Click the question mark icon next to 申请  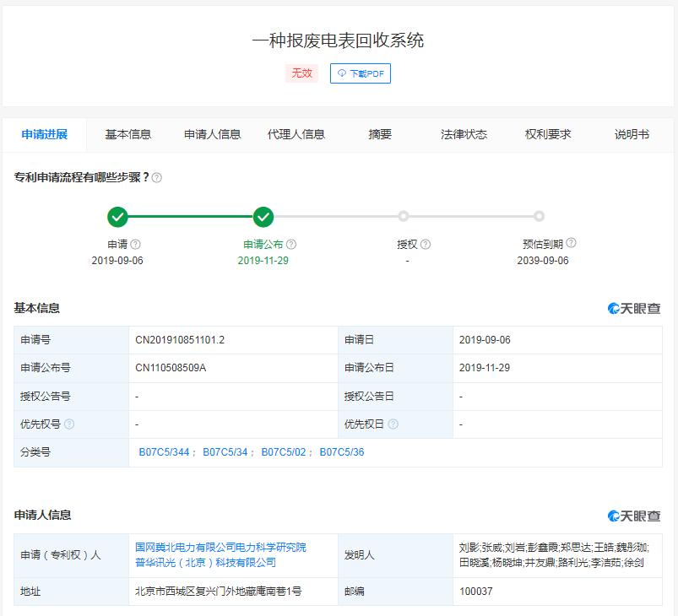point(136,245)
